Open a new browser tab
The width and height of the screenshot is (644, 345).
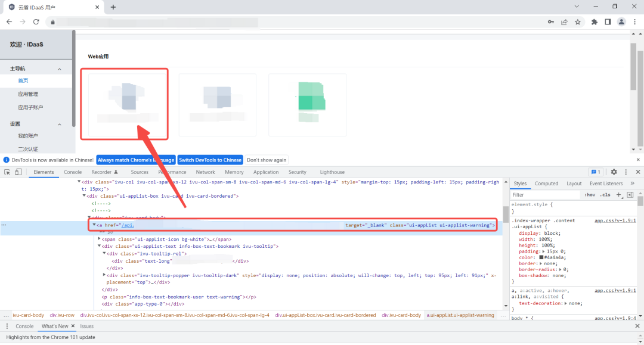(x=113, y=7)
